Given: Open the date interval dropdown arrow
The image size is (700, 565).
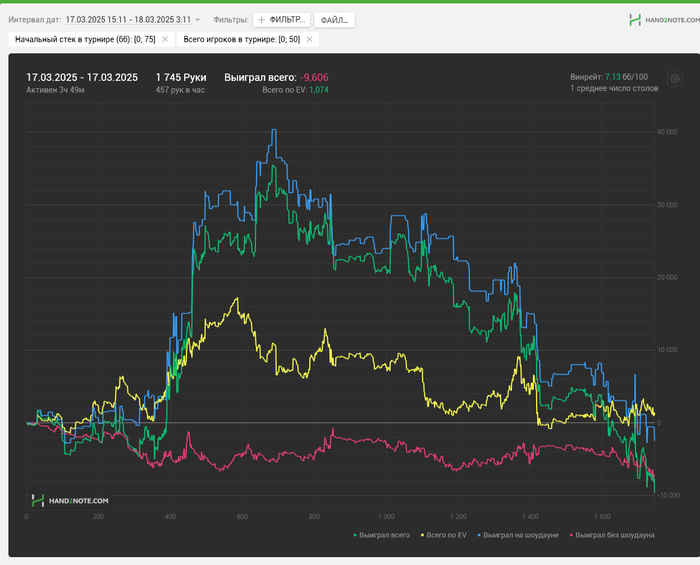Looking at the screenshot, I should pos(198,20).
